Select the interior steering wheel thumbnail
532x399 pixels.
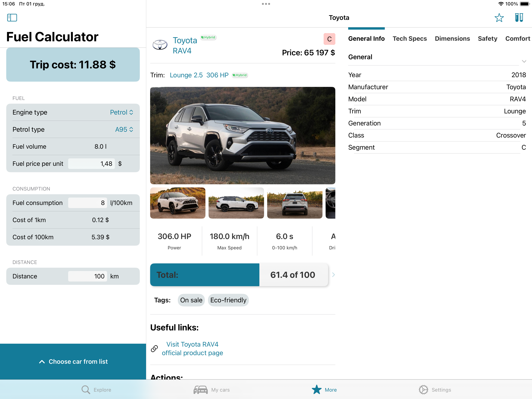tap(330, 203)
